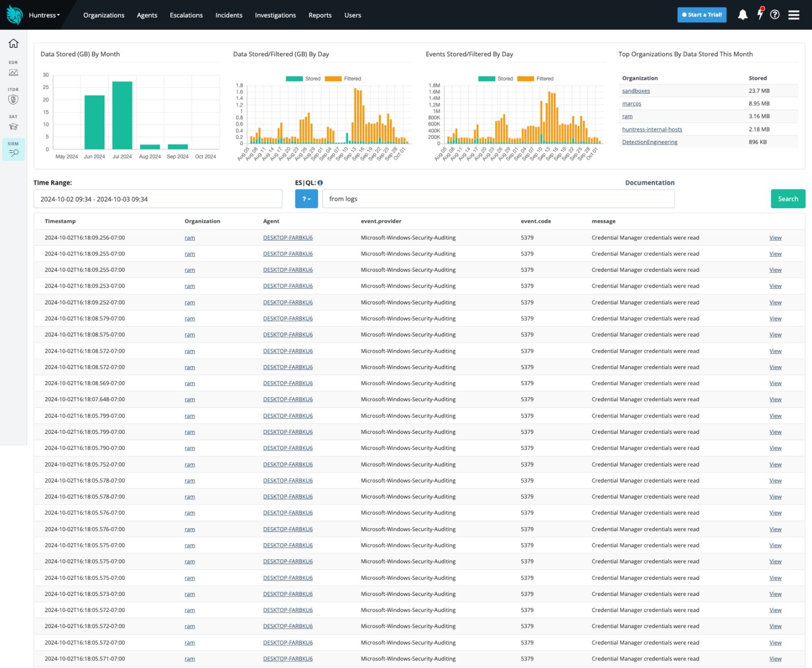Click the lightning bolt activity icon
812x668 pixels.
pos(760,14)
